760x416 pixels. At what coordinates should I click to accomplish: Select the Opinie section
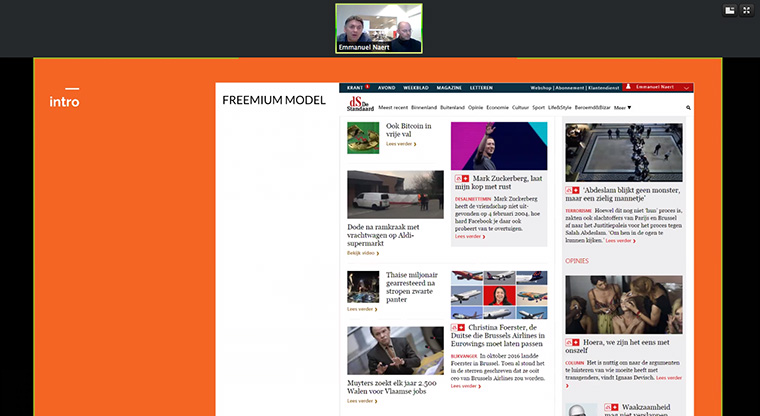click(475, 108)
